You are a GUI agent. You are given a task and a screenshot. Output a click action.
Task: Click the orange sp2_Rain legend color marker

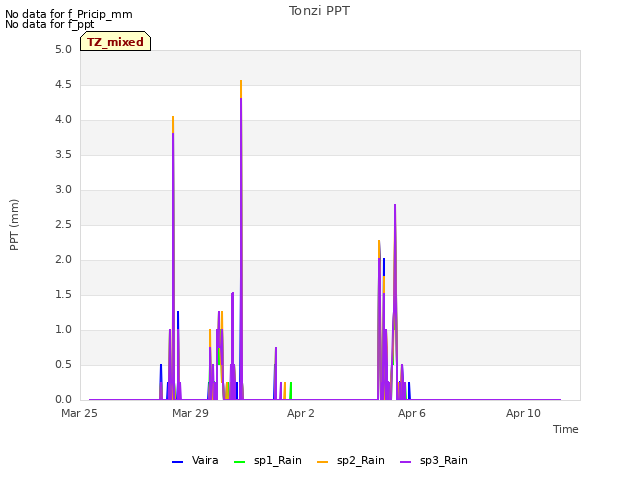tap(322, 462)
